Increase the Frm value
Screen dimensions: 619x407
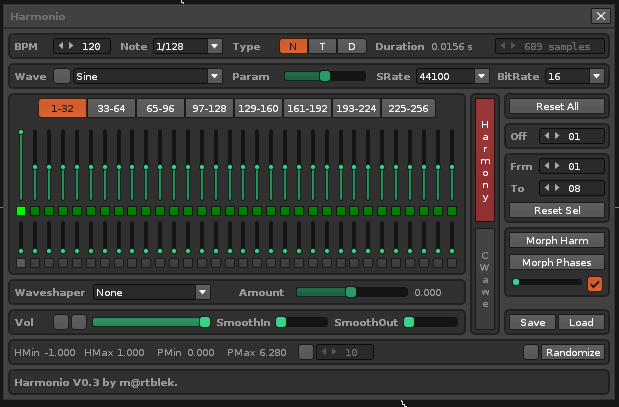(557, 166)
